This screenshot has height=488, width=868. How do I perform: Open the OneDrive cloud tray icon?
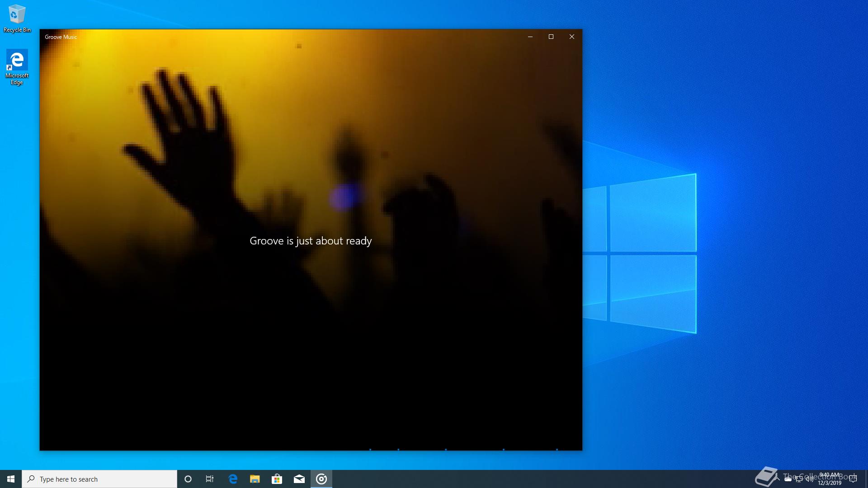pyautogui.click(x=788, y=479)
